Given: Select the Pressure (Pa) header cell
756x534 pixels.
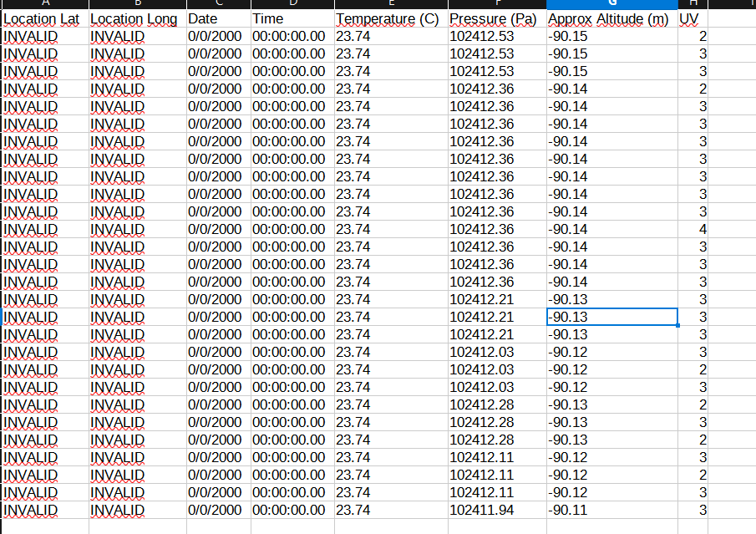Looking at the screenshot, I should (x=497, y=19).
